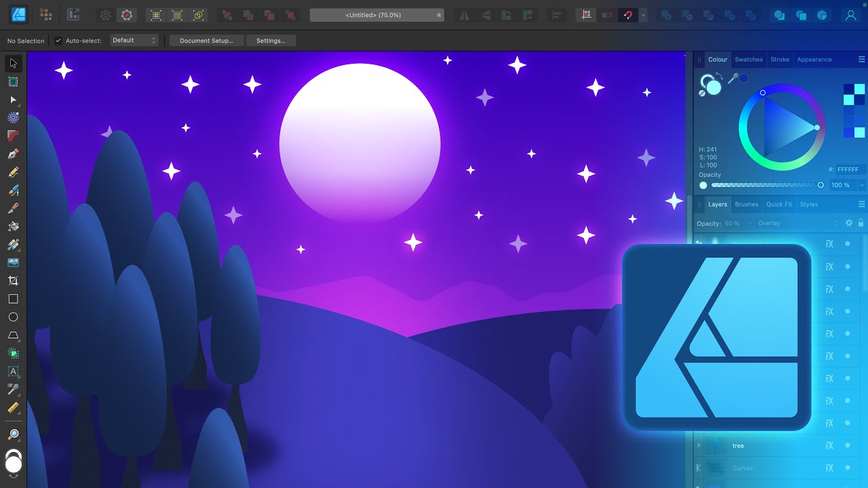Open the Colour panel options menu

tap(861, 60)
